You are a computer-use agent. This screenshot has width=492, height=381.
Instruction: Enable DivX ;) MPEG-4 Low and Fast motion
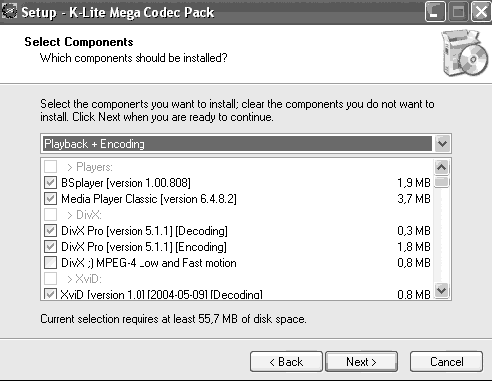click(x=50, y=263)
